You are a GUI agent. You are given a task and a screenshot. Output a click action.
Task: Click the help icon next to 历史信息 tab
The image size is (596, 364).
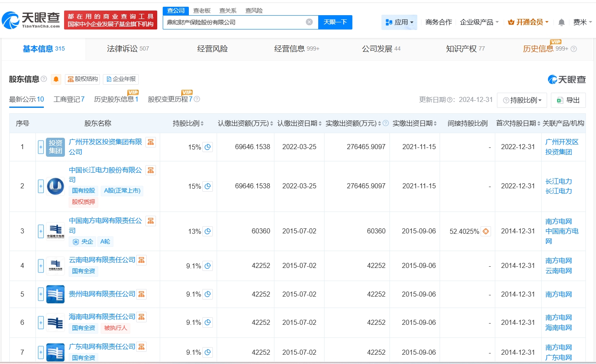574,49
